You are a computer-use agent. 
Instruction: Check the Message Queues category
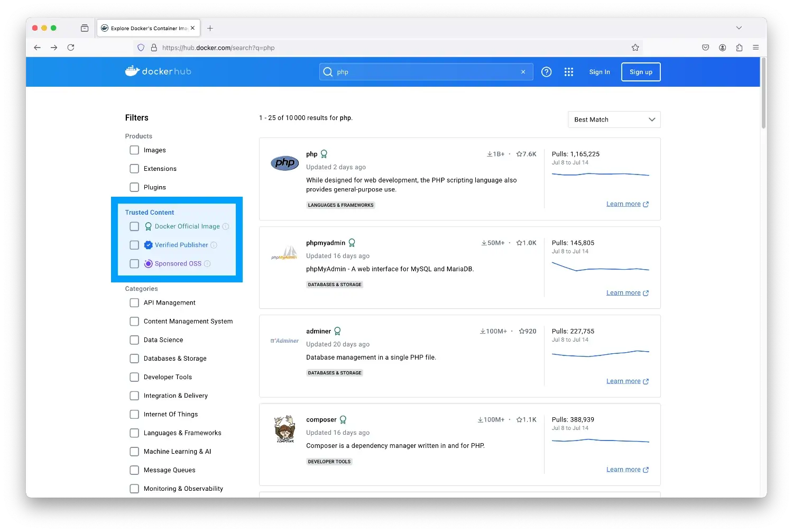[134, 470]
